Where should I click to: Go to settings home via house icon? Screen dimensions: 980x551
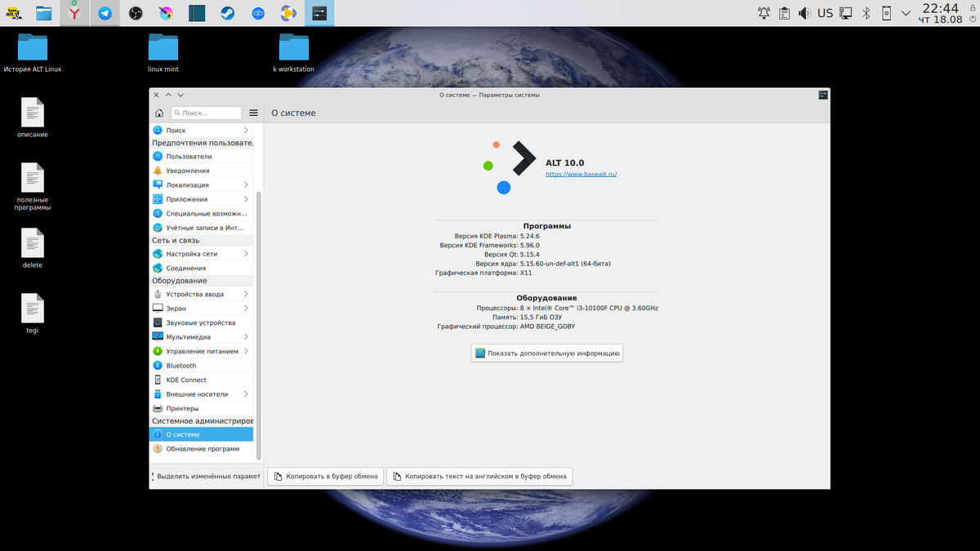(x=159, y=113)
